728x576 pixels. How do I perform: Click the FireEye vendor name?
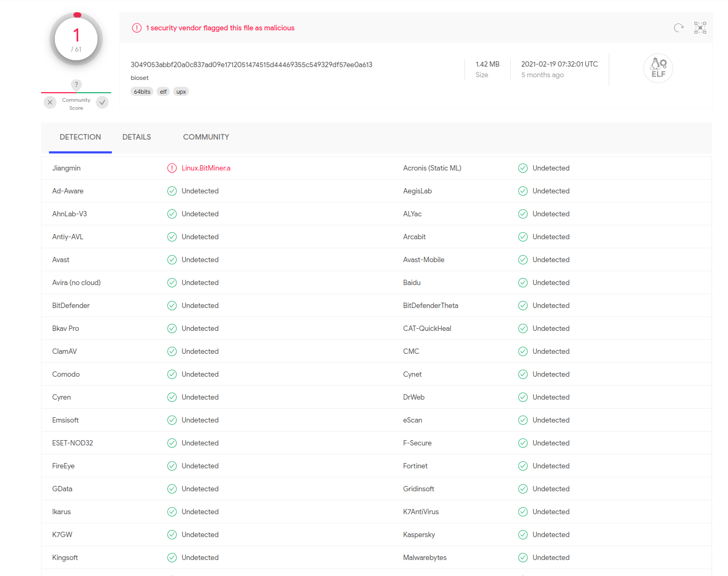(63, 466)
